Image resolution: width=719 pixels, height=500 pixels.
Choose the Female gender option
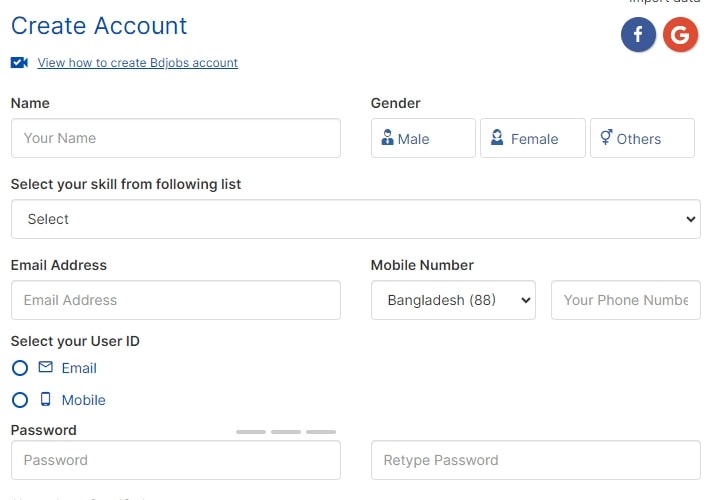pos(533,138)
